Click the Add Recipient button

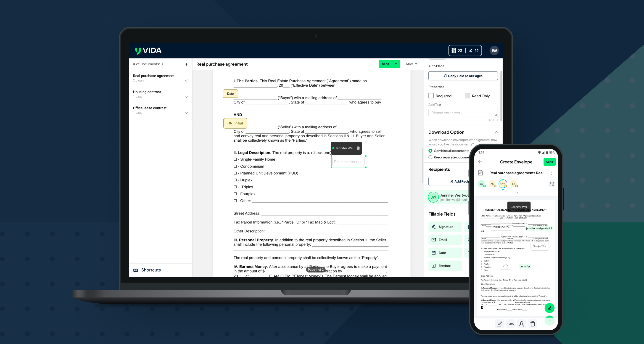pyautogui.click(x=449, y=182)
